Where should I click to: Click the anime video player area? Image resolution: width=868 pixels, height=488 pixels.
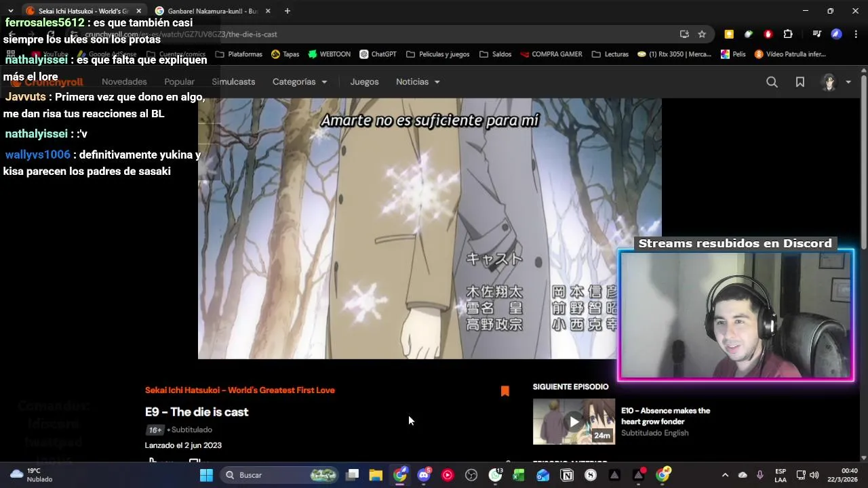(429, 228)
